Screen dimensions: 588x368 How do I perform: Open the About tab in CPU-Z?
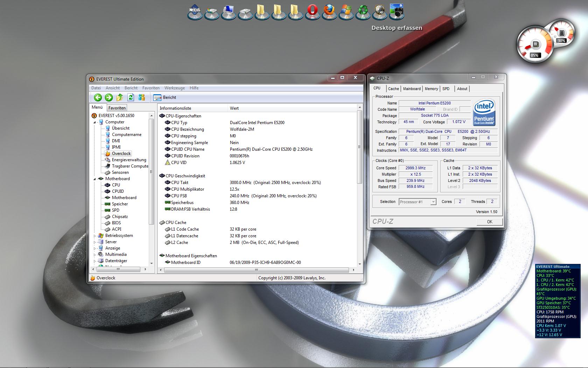[462, 89]
